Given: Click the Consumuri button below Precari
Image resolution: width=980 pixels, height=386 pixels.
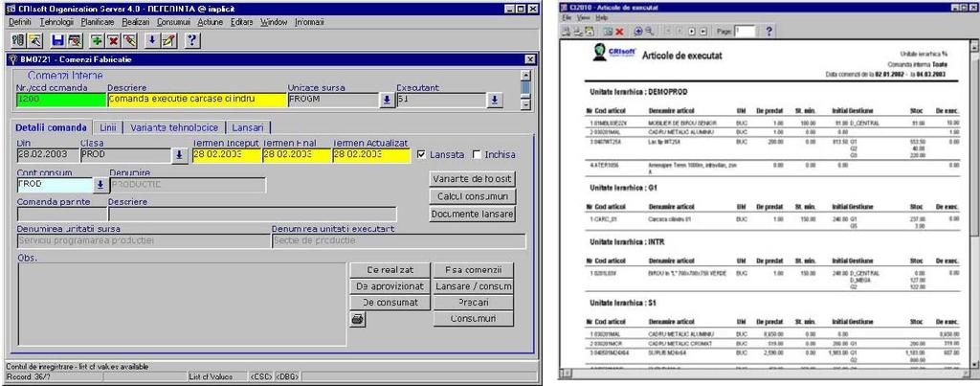Looking at the screenshot, I should [473, 319].
